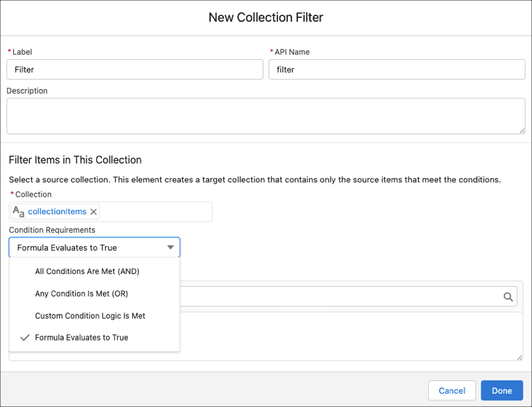Open the Condition Requirements dropdown arrow

point(170,247)
